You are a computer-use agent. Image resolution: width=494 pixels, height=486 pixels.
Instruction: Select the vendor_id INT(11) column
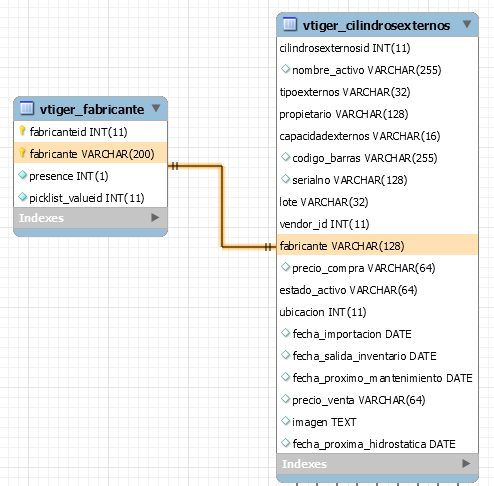pos(377,224)
